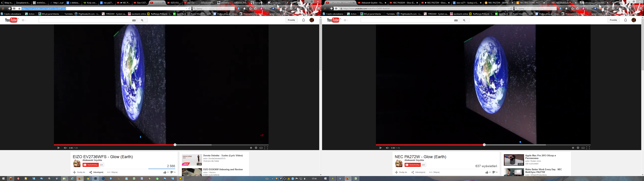
Task: Click the YouTube search magnifier in right window
Action: point(464,20)
